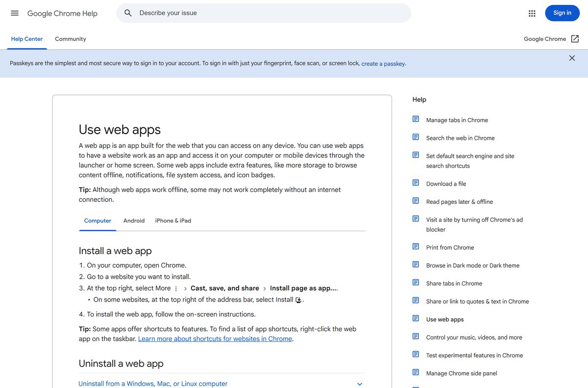Viewport: 588px width, 388px height.
Task: Click article icon beside Browse in Dark mode
Action: (416, 265)
